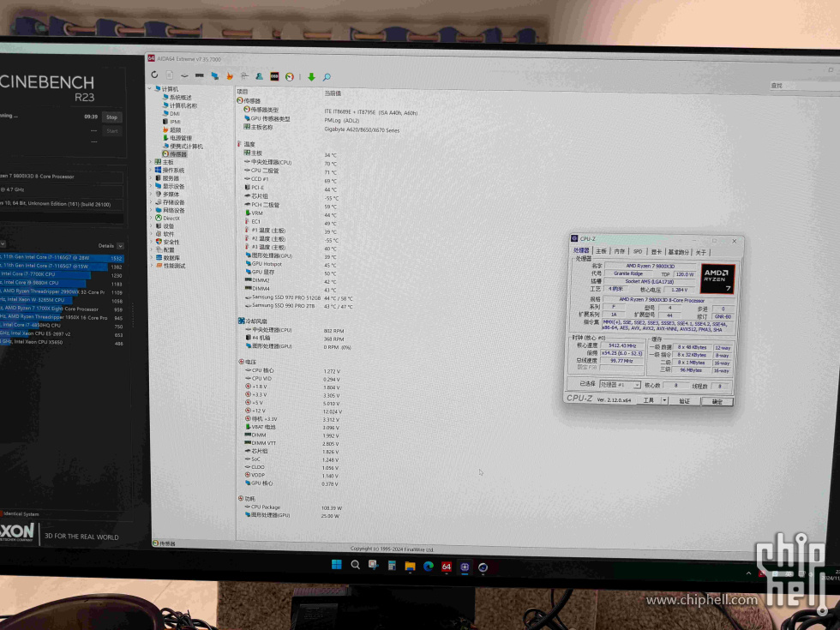
Task: Click the black memory module toolbar icon
Action: click(x=199, y=75)
